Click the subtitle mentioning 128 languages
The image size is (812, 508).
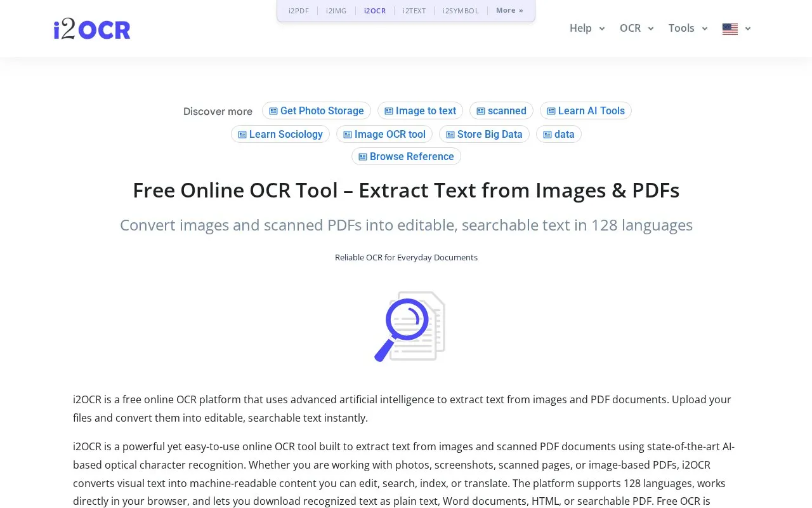(x=406, y=225)
